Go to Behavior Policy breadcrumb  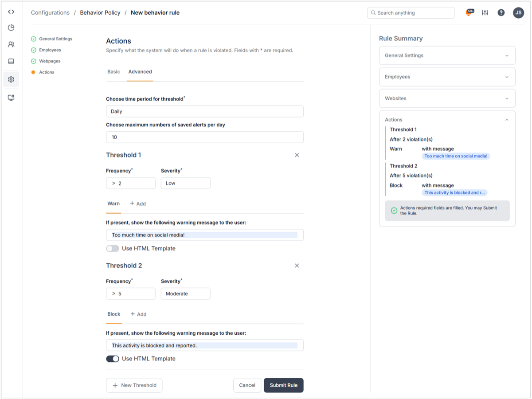pos(100,13)
